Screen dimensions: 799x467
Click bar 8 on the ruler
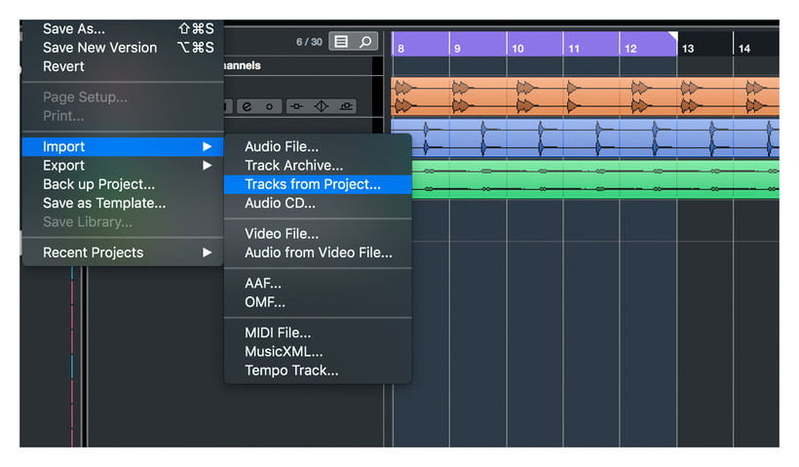pyautogui.click(x=401, y=48)
